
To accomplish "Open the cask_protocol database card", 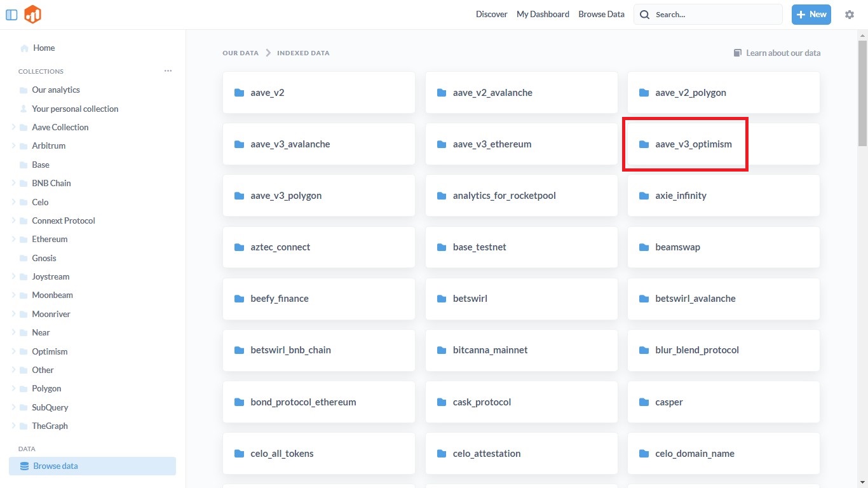I will (521, 402).
